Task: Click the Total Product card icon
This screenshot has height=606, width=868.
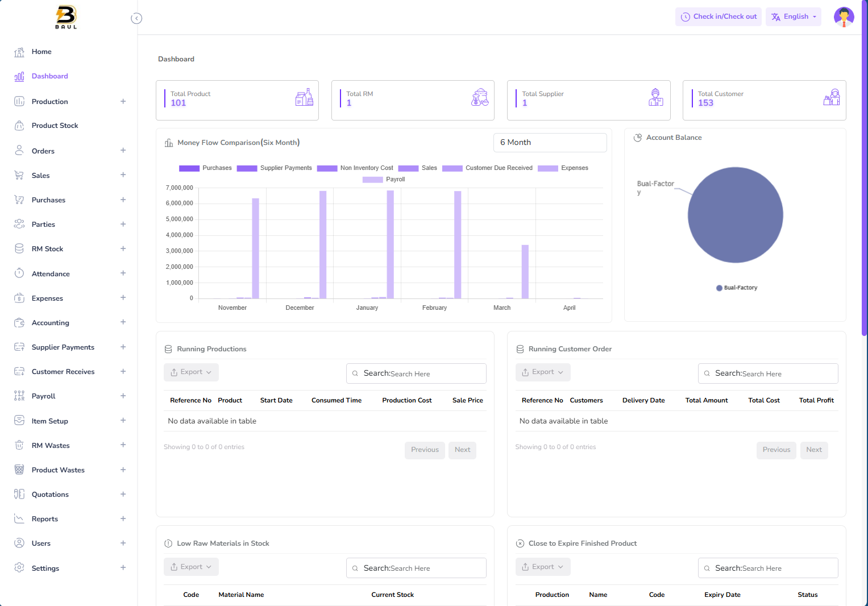Action: tap(304, 97)
